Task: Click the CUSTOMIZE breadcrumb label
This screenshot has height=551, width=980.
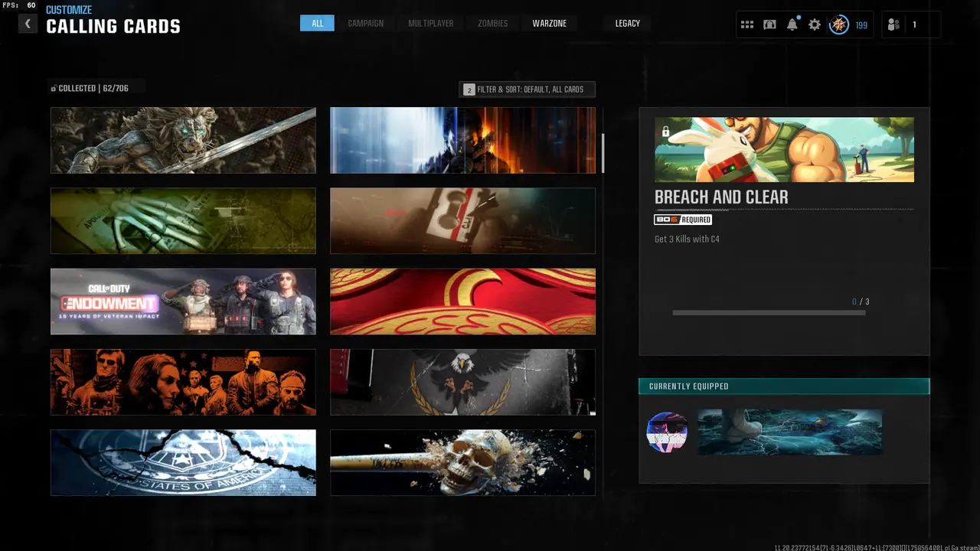Action: (x=69, y=10)
